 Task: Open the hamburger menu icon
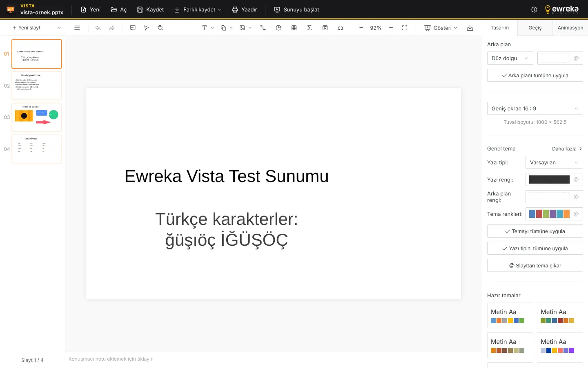click(x=77, y=28)
